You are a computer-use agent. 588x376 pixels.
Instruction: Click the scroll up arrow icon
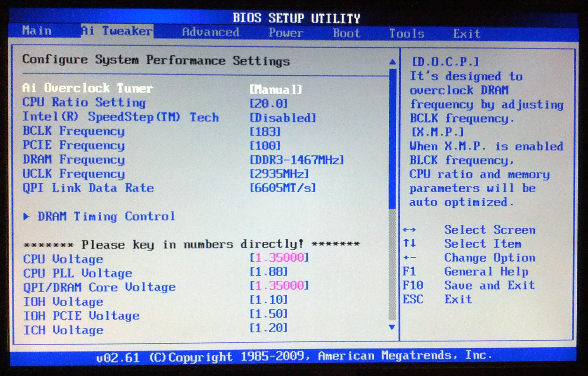[392, 62]
